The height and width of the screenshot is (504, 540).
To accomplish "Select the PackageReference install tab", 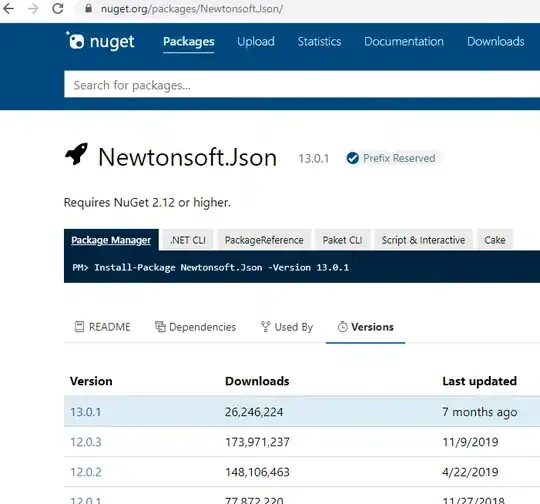I will click(x=264, y=240).
